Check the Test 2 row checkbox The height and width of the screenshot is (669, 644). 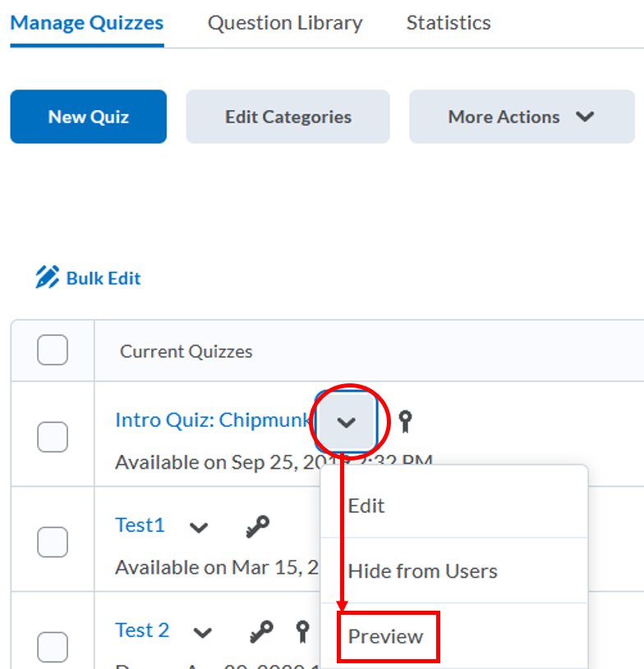point(53,645)
